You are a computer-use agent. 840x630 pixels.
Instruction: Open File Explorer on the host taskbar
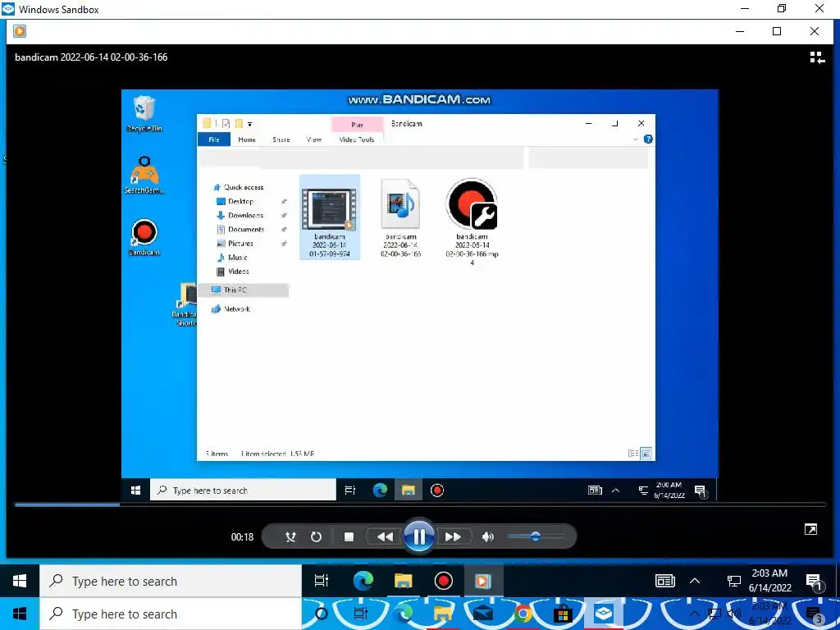(x=443, y=614)
